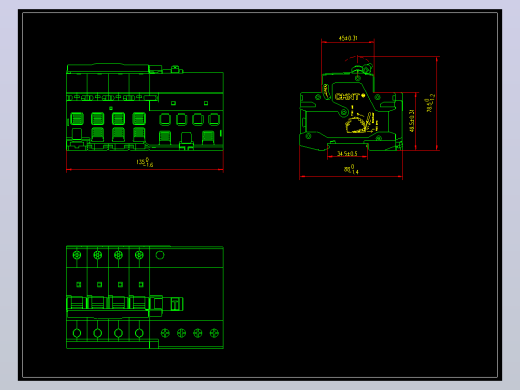
Task: Click the empty circle in the top-view drawing
Action: [x=160, y=255]
